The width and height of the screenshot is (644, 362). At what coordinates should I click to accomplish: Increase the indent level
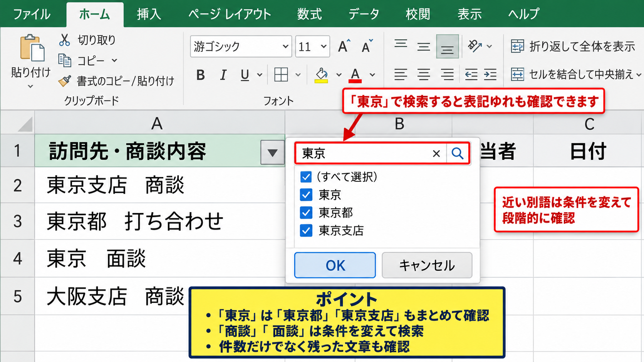coord(490,74)
